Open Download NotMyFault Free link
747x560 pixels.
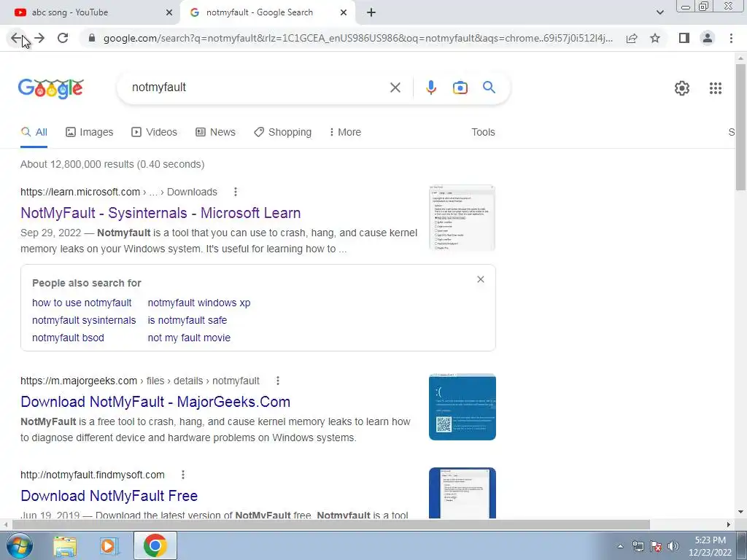tap(109, 496)
